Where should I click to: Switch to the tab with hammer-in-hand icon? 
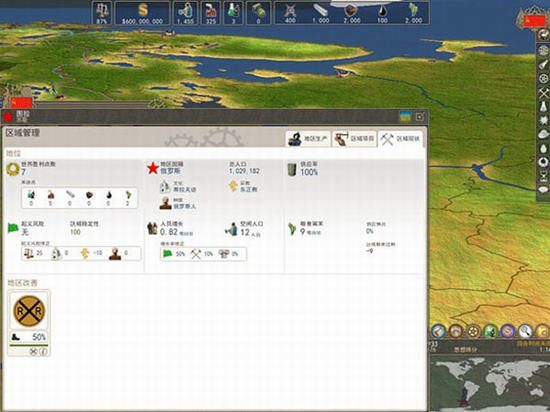354,139
